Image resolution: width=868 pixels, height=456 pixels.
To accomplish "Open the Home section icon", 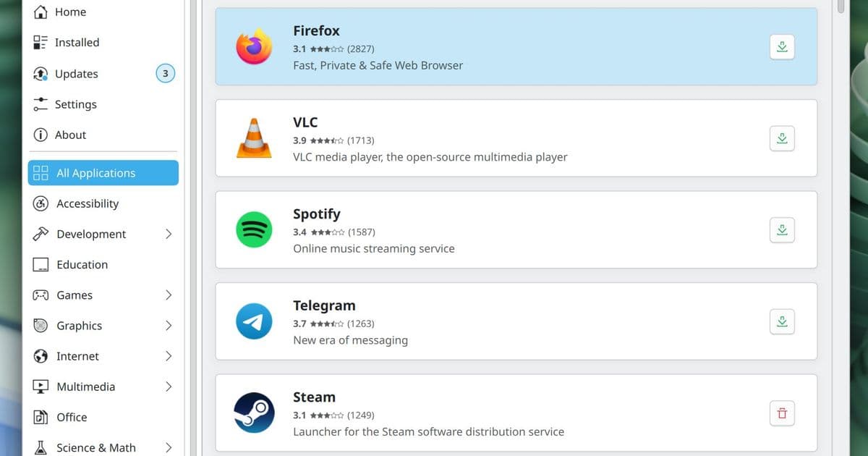I will click(x=42, y=12).
